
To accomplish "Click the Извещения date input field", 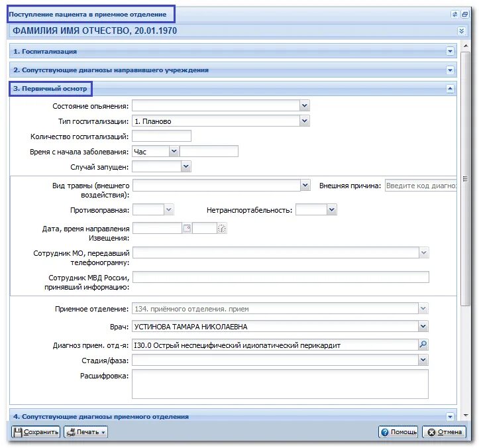I will [x=158, y=228].
